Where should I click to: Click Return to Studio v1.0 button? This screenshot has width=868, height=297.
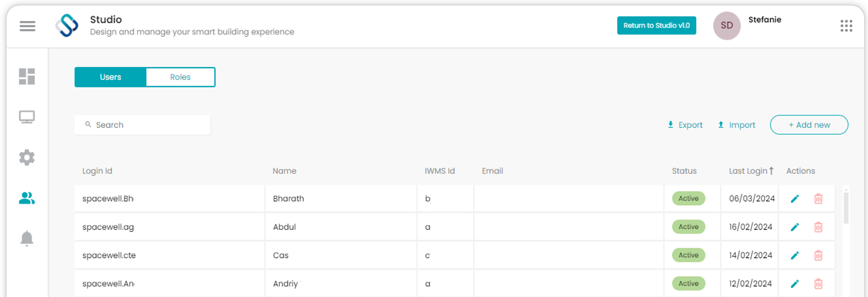click(x=657, y=25)
